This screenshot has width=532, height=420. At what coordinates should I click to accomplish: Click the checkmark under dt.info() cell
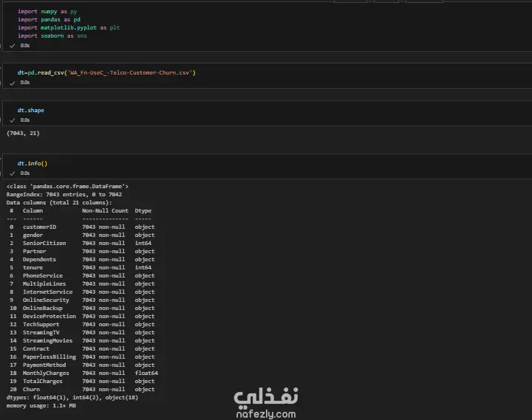(x=13, y=173)
